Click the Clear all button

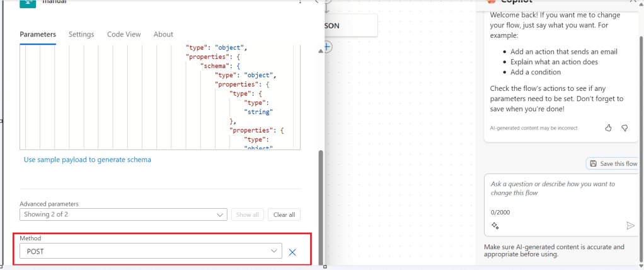click(x=284, y=214)
